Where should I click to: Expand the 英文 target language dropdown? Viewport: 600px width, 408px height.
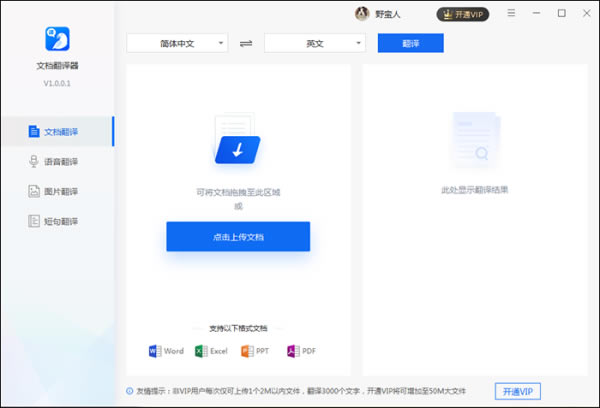314,44
